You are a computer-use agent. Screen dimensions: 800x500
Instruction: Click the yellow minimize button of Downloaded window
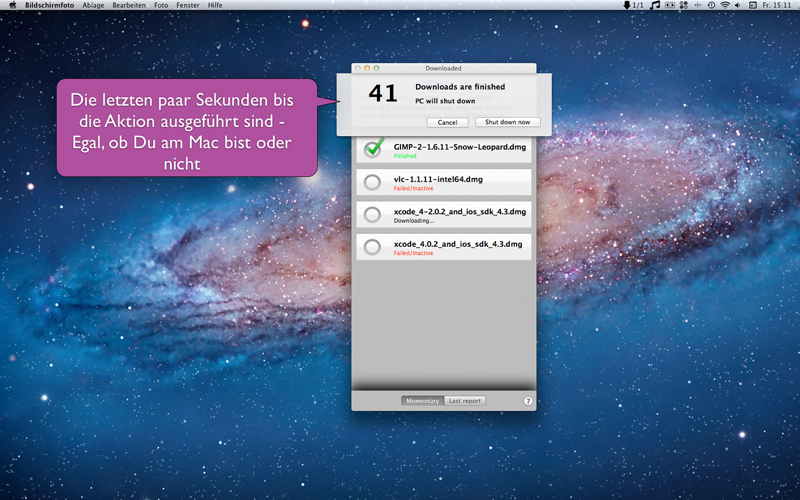pyautogui.click(x=367, y=68)
